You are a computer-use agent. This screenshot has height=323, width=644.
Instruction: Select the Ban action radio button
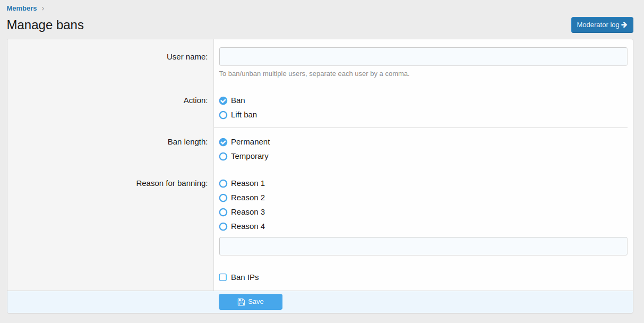tap(223, 100)
